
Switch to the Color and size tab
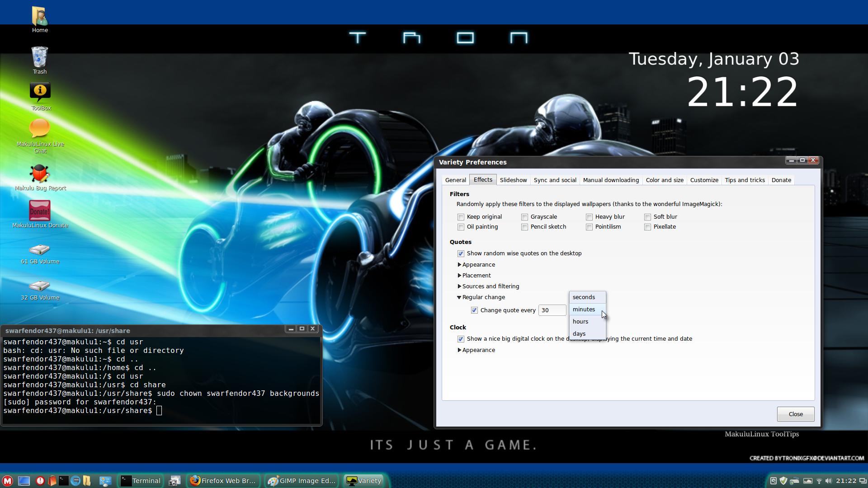(x=665, y=180)
